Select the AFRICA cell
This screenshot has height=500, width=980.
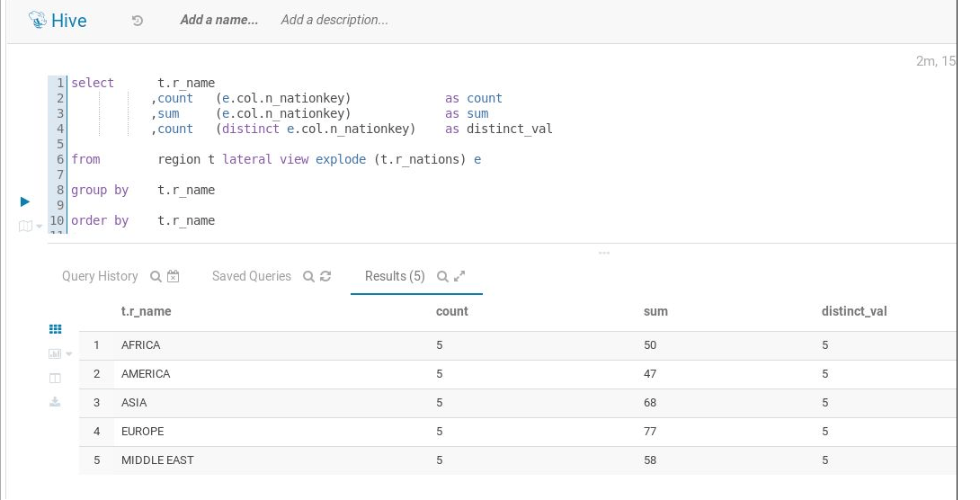click(x=140, y=345)
